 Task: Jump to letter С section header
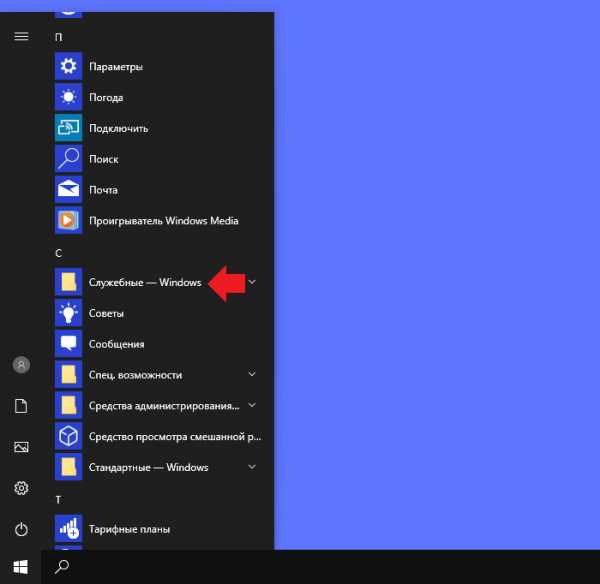[58, 253]
